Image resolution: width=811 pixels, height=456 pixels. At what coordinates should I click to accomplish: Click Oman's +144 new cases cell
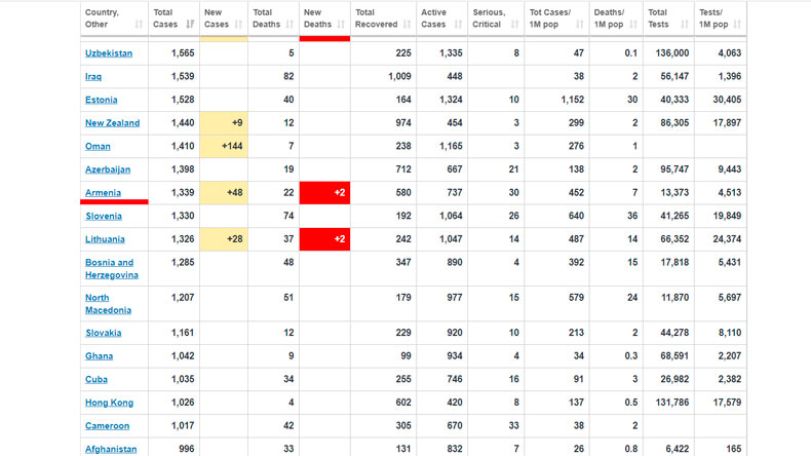(223, 146)
